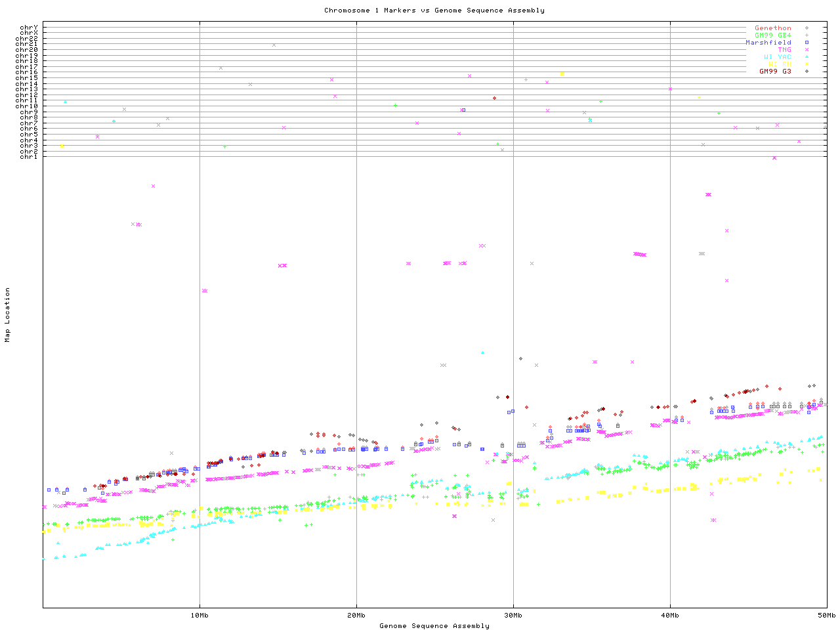Click the yellow WI RH star symbol
The image size is (840, 630).
pos(807,64)
